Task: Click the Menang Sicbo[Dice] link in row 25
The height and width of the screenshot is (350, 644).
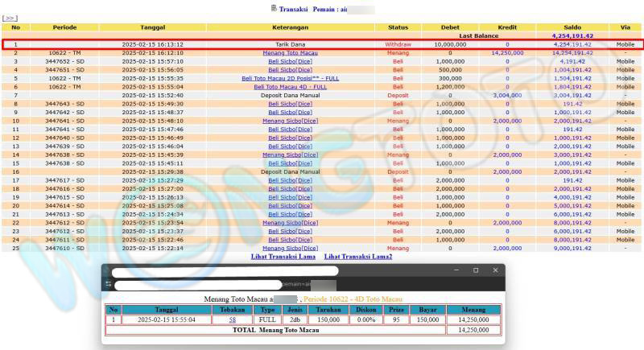Action: (x=290, y=248)
